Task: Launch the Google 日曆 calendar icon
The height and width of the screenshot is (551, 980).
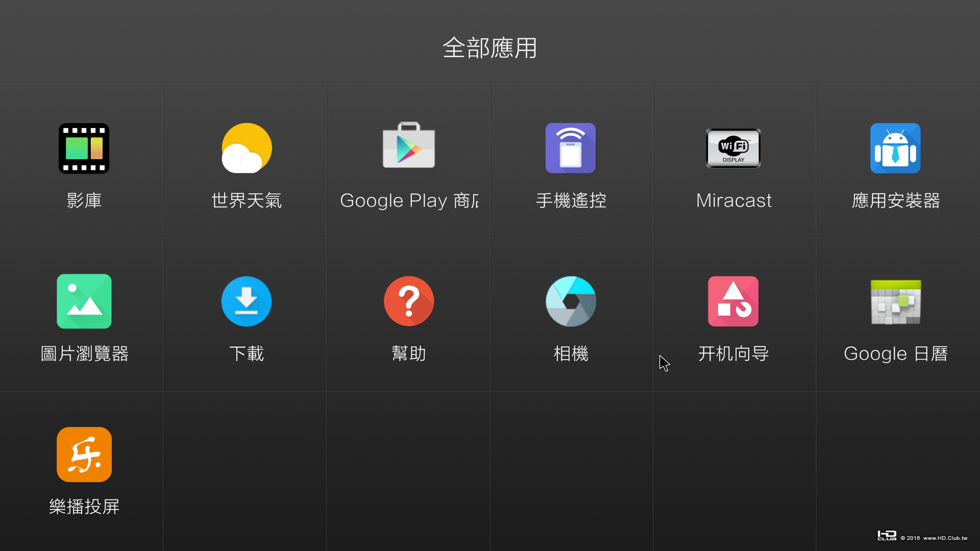Action: [895, 302]
